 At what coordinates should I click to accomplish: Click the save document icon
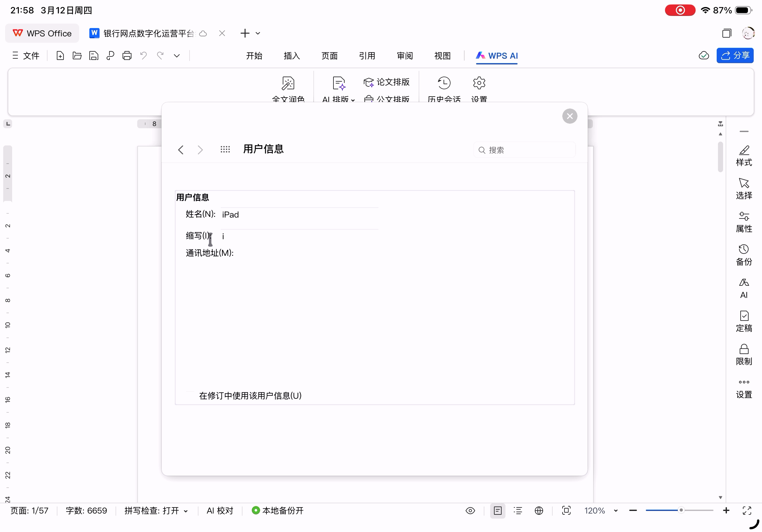click(93, 56)
